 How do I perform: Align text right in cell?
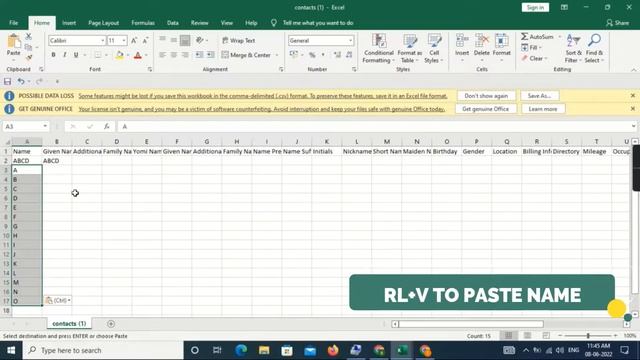pos(185,55)
